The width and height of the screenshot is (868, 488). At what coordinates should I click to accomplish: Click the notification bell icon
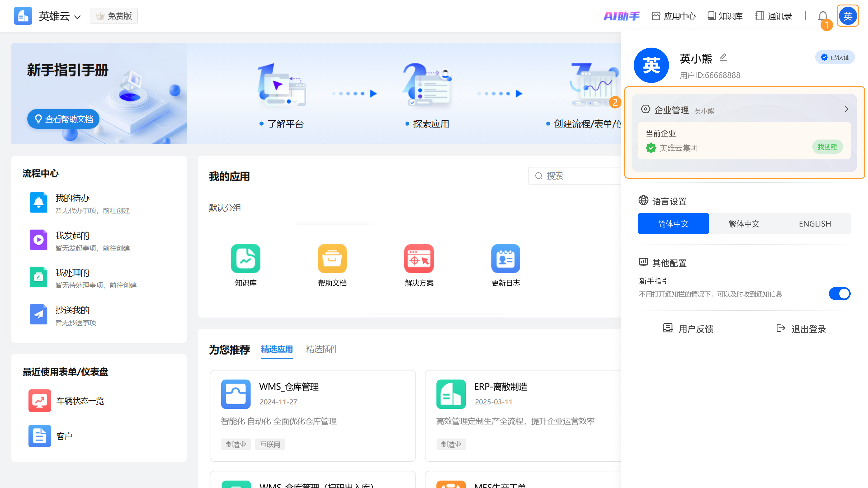tap(823, 16)
